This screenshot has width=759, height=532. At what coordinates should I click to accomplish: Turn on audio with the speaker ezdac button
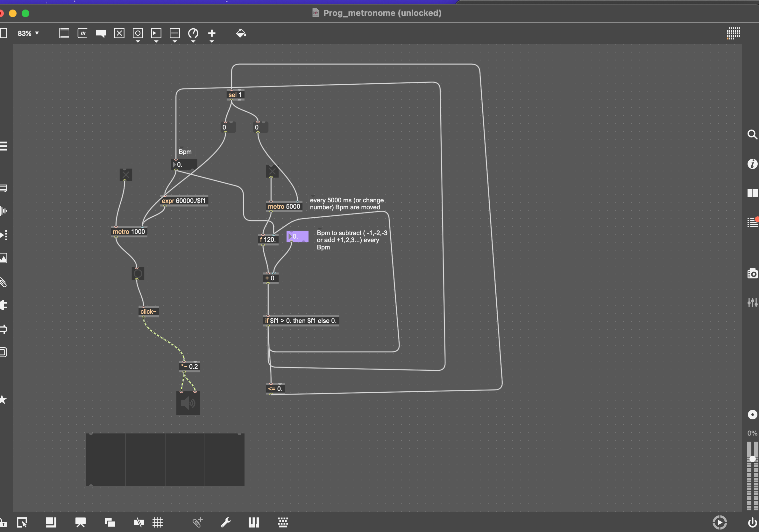coord(188,403)
